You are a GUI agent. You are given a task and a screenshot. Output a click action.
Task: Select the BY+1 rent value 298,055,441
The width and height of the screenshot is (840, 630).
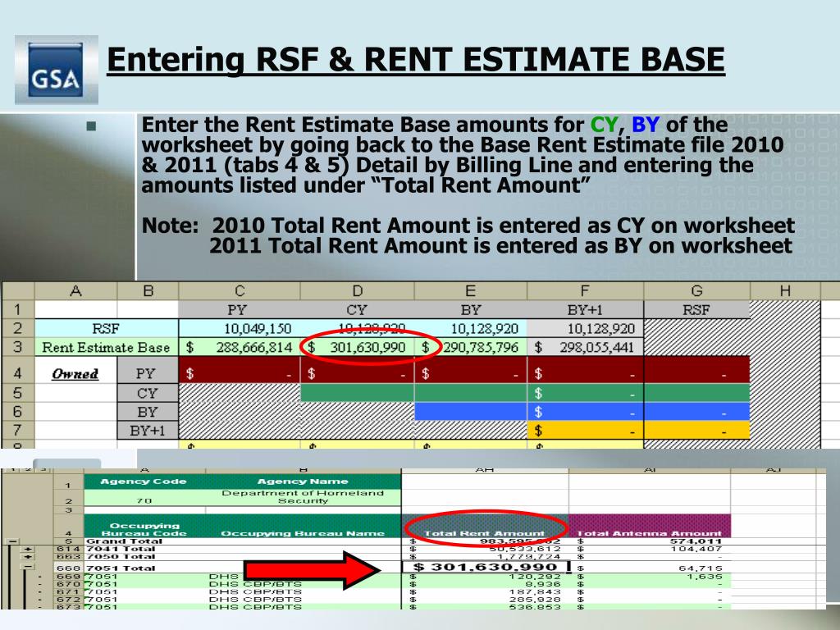pos(586,347)
